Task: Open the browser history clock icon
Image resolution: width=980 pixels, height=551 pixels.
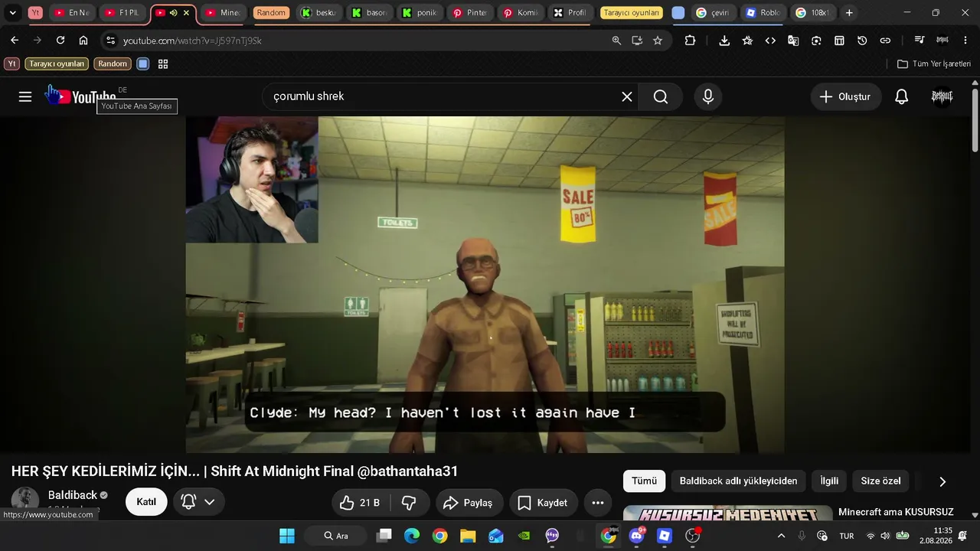Action: tap(862, 41)
